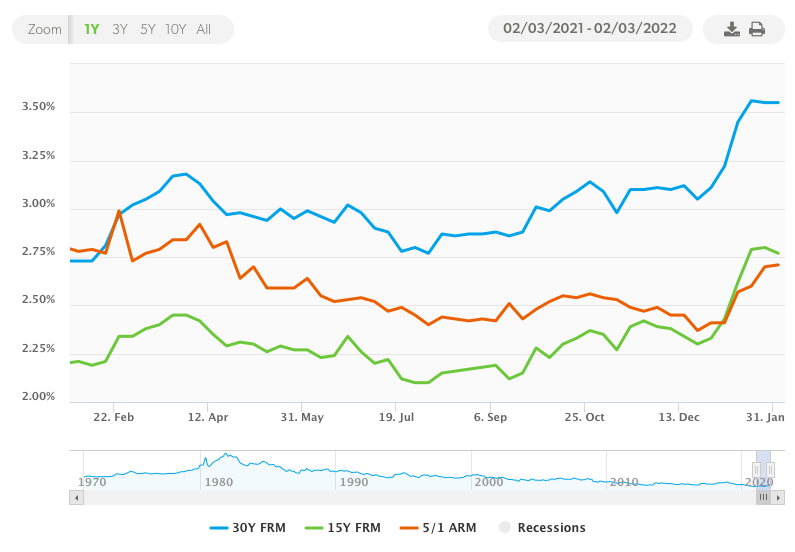Click the navigator left range handle
Screen dimensions: 795x552
756,469
